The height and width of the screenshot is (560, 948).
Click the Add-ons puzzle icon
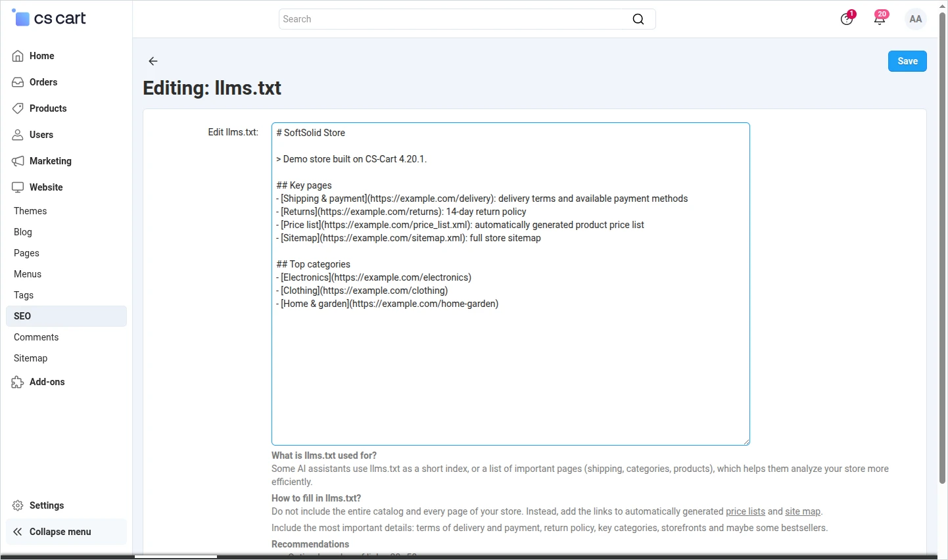click(18, 382)
